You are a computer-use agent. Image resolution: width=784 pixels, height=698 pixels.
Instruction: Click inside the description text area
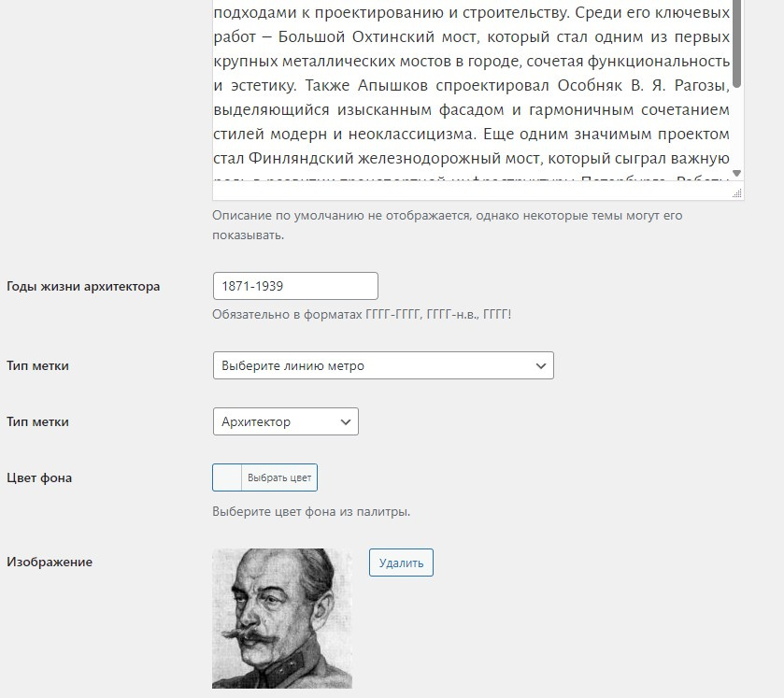[x=471, y=90]
